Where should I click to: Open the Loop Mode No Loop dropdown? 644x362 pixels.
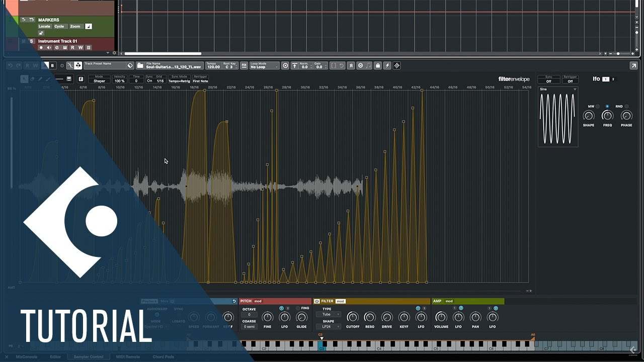[265, 66]
